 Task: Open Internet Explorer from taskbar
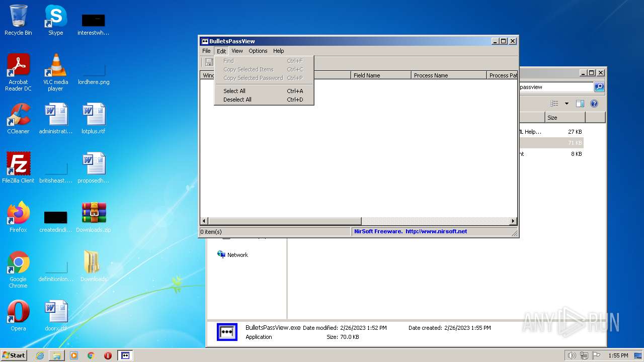[40, 355]
